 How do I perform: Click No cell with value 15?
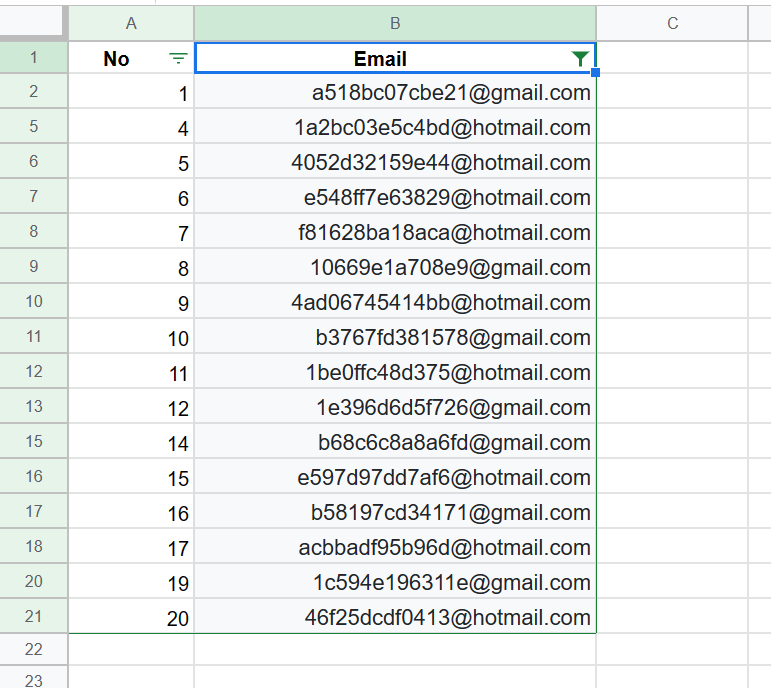(x=131, y=476)
